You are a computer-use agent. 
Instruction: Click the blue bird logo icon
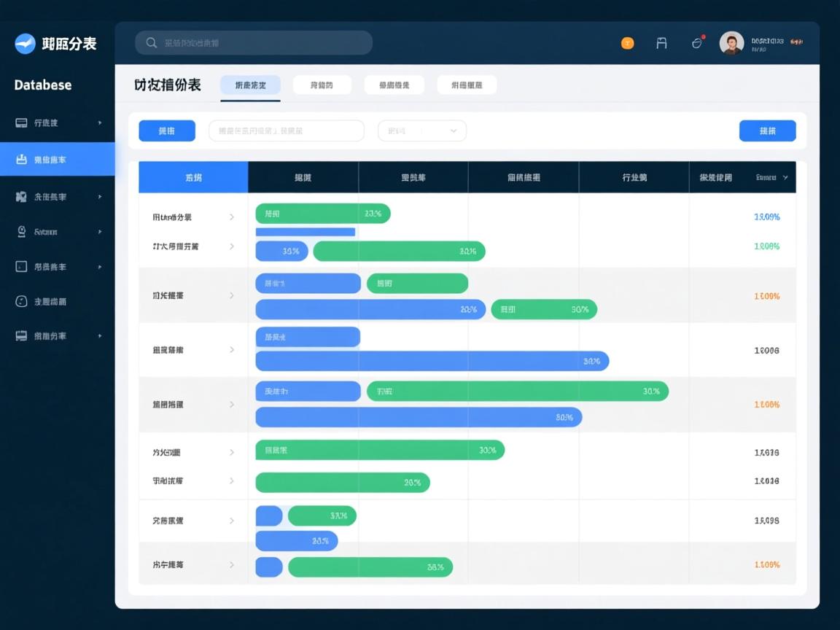pos(25,44)
